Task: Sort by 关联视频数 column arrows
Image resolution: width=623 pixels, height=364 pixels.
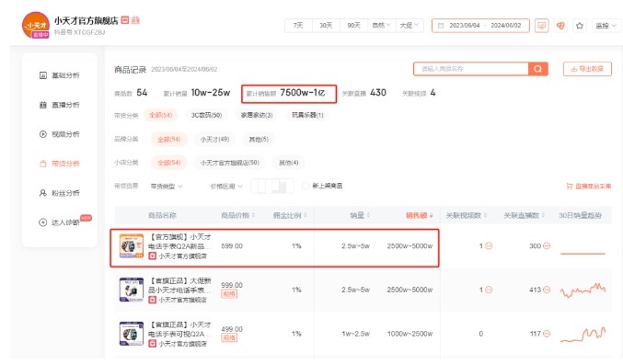Action: coord(486,215)
